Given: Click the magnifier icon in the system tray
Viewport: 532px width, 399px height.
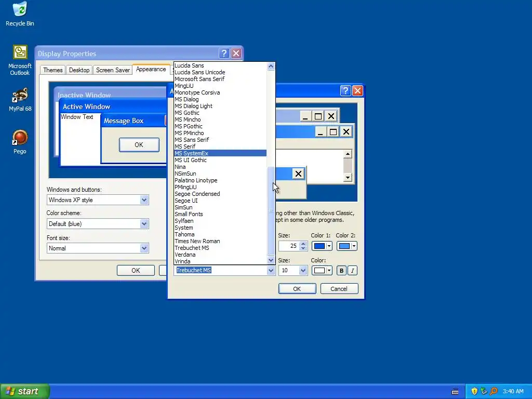Looking at the screenshot, I should (x=494, y=391).
